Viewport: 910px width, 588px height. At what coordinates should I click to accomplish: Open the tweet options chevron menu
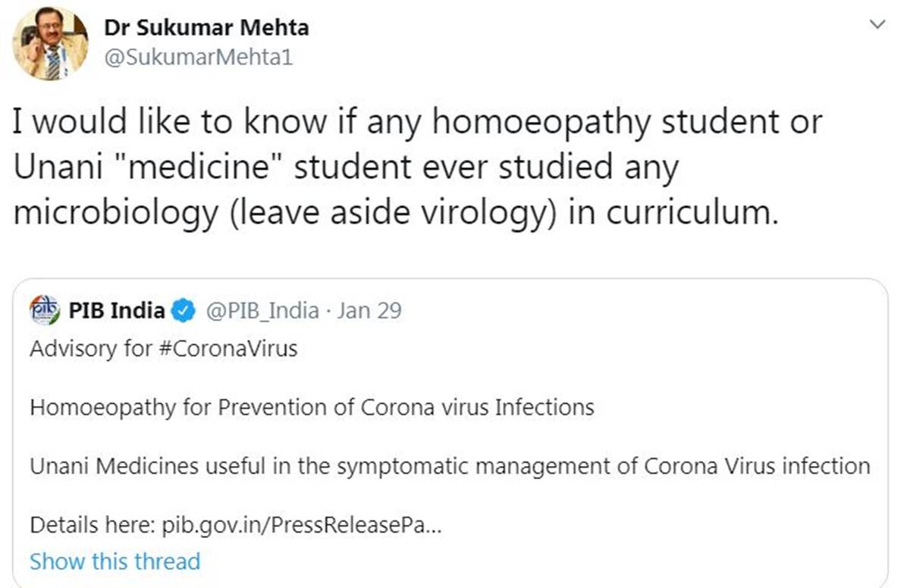[877, 25]
